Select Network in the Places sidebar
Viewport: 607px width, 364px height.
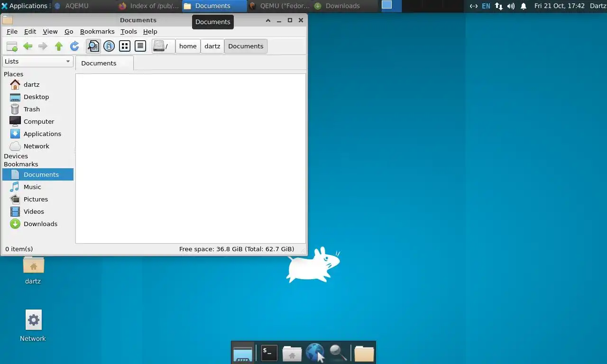(x=38, y=146)
